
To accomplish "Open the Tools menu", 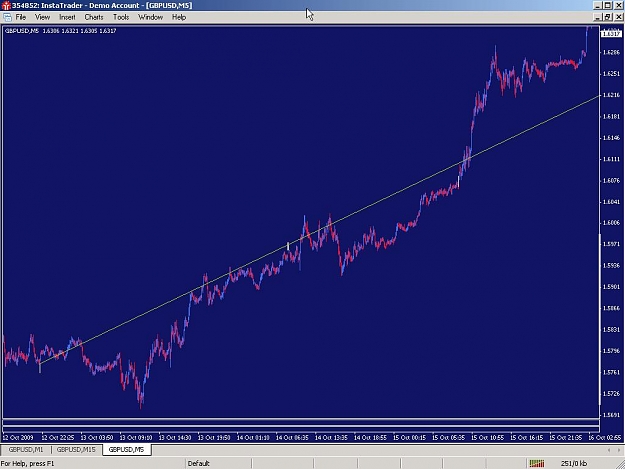I will coord(121,17).
